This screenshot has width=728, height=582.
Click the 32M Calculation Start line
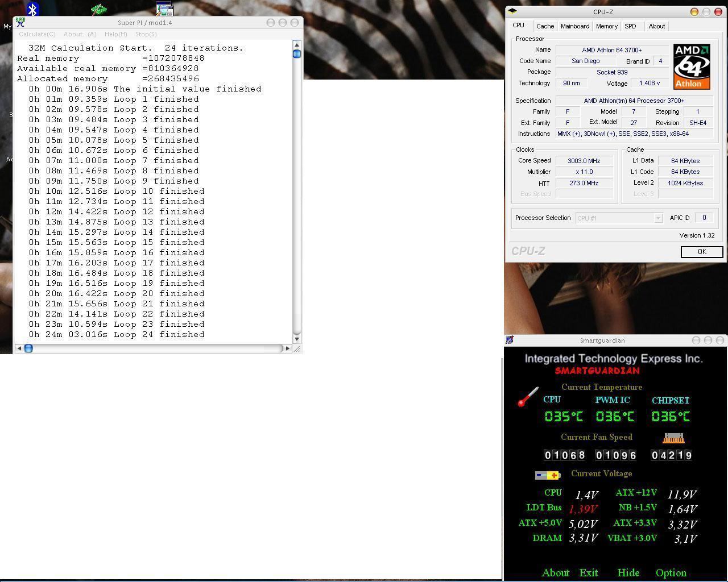point(136,48)
